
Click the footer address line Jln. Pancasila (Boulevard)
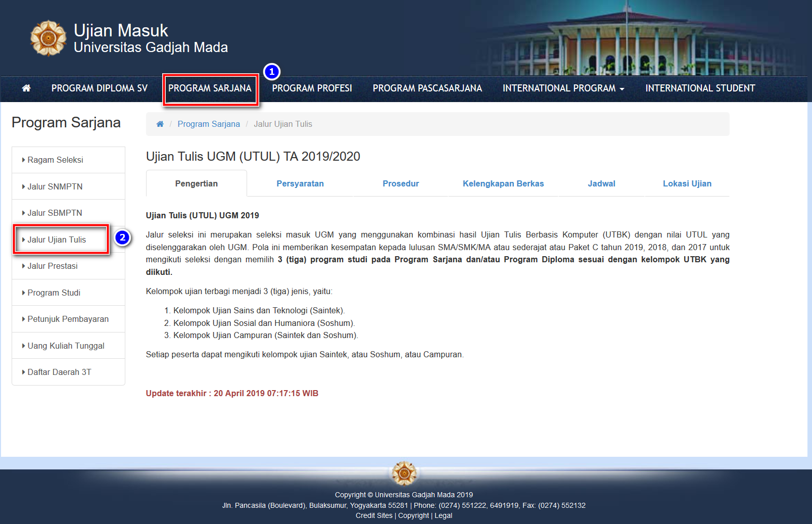coord(404,505)
